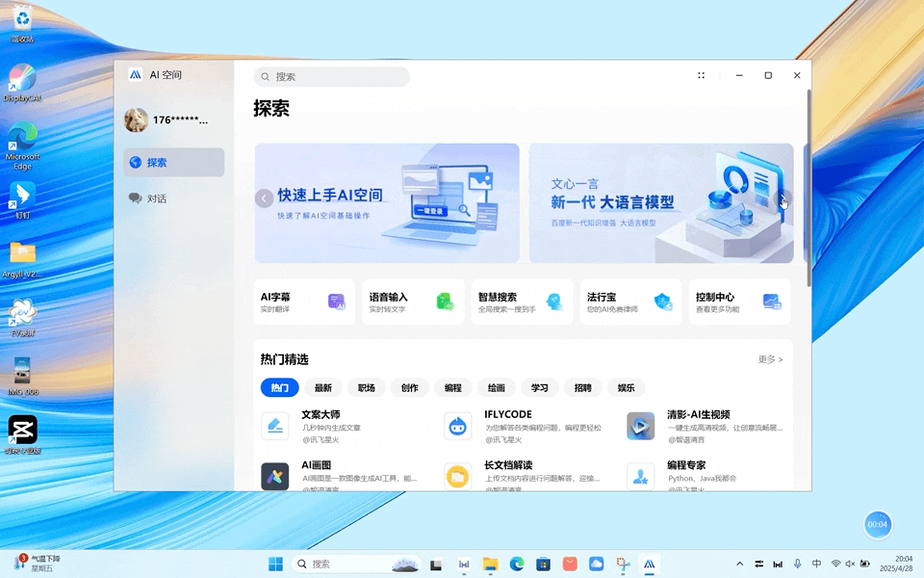Show previous banner with left arrow
Viewport: 924px width, 578px height.
point(264,198)
